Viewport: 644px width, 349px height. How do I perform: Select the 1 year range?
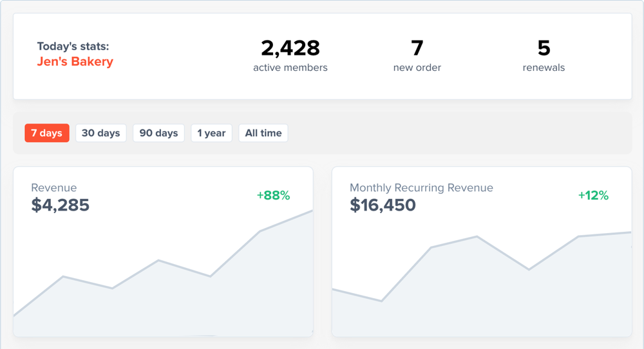(211, 133)
